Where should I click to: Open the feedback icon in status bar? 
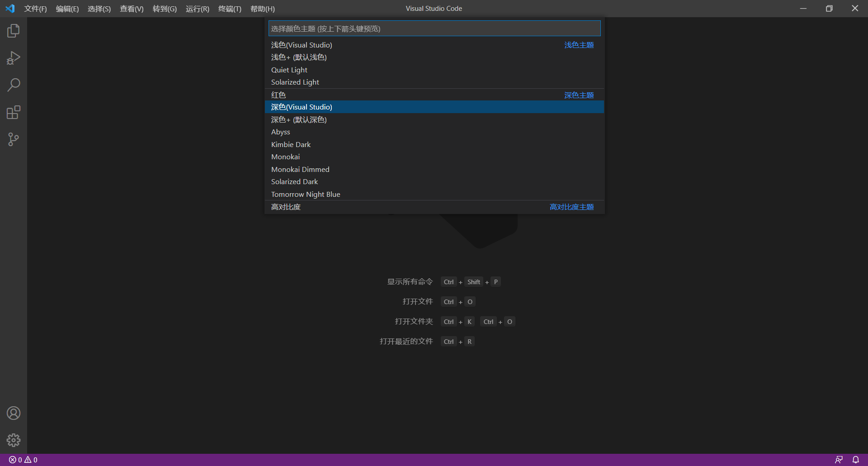point(839,460)
